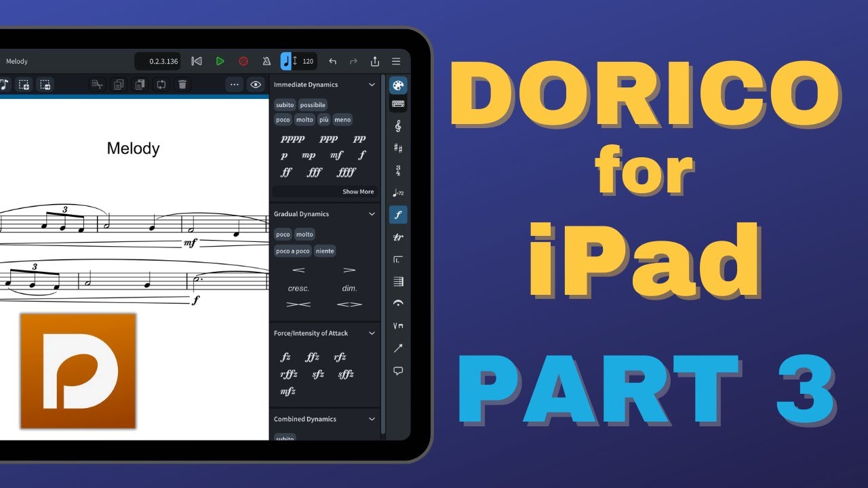868x488 pixels.
Task: Toggle the più modifier
Action: click(x=324, y=120)
